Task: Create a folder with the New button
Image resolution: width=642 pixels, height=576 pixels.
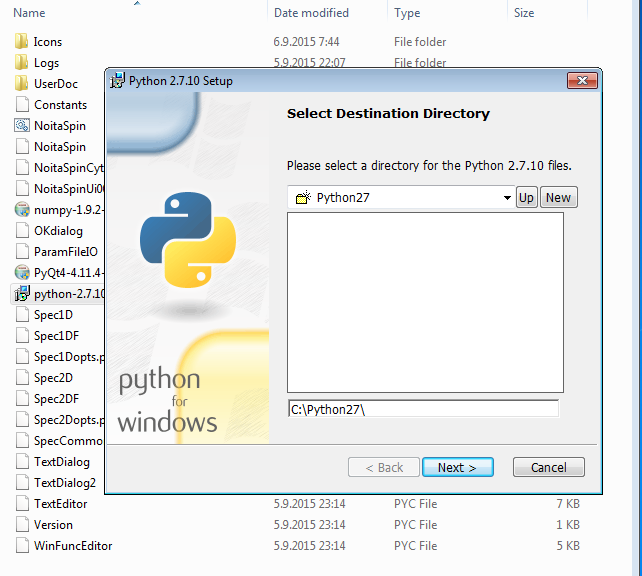Action: point(558,198)
